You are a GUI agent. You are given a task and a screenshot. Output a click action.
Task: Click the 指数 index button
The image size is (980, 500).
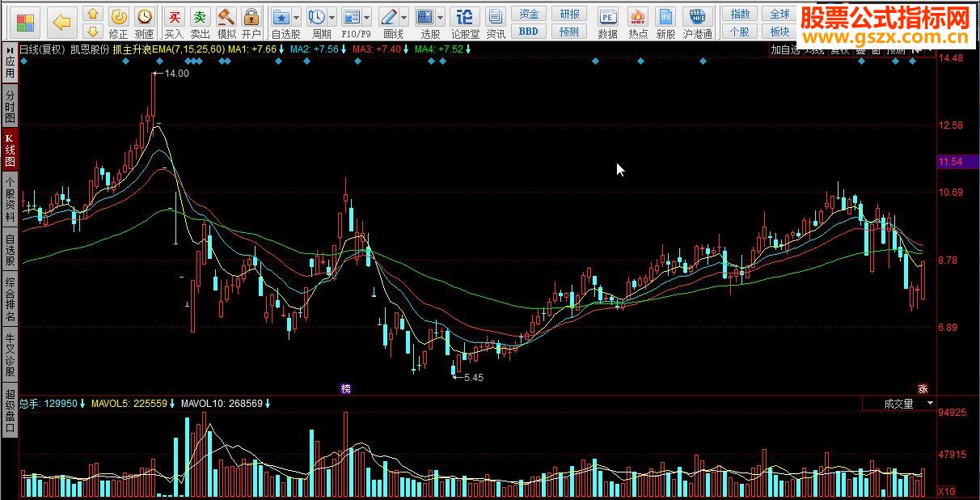[x=740, y=14]
